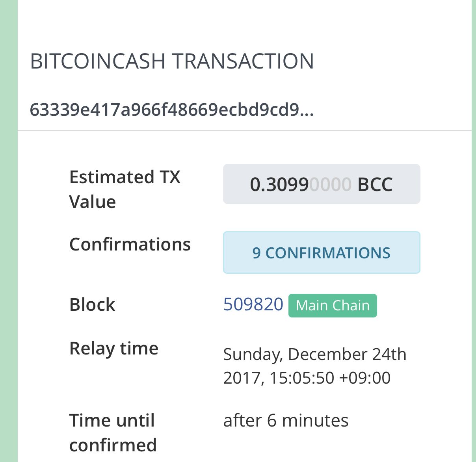Click the Block row label
476x462 pixels.
click(x=92, y=305)
